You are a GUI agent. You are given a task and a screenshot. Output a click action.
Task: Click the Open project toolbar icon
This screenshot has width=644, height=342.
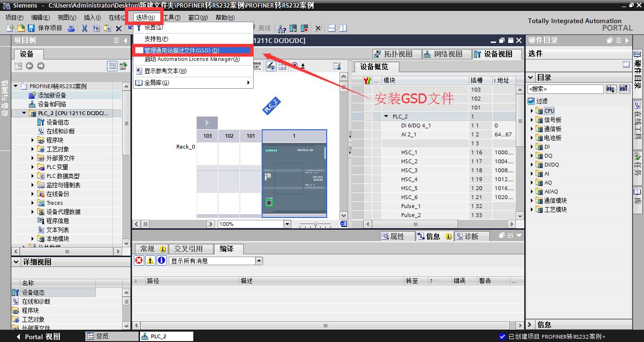coord(21,28)
